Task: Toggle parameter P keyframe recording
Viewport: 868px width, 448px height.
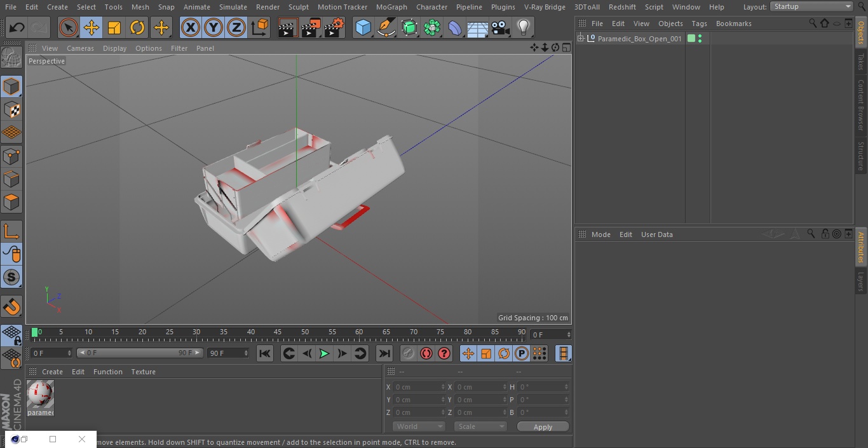Action: (x=522, y=353)
